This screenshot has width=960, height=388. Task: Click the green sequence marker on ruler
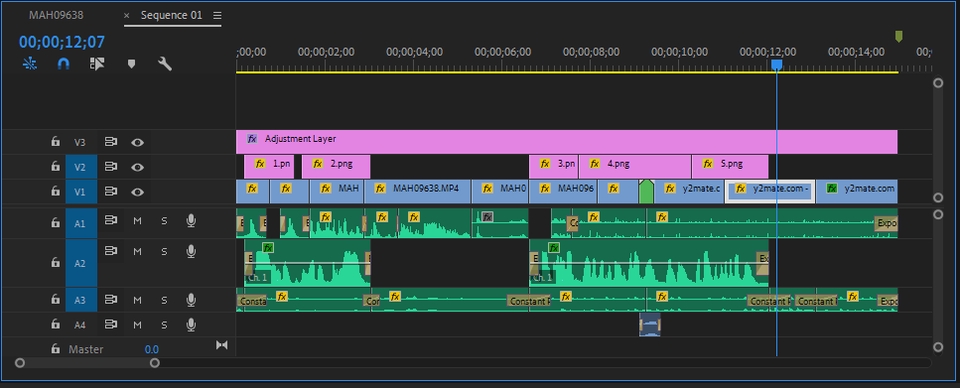point(899,37)
